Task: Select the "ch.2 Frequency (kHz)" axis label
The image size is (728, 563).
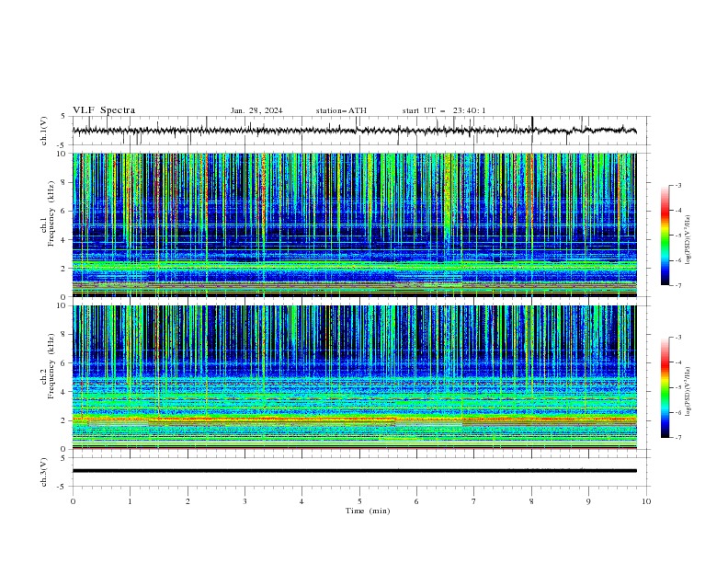Action: [x=49, y=365]
